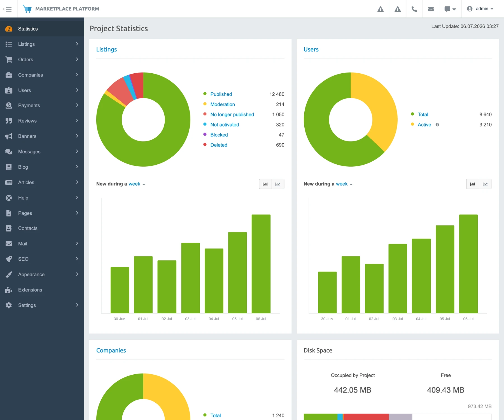Click the Statistics dashboard gauge icon

click(x=9, y=29)
